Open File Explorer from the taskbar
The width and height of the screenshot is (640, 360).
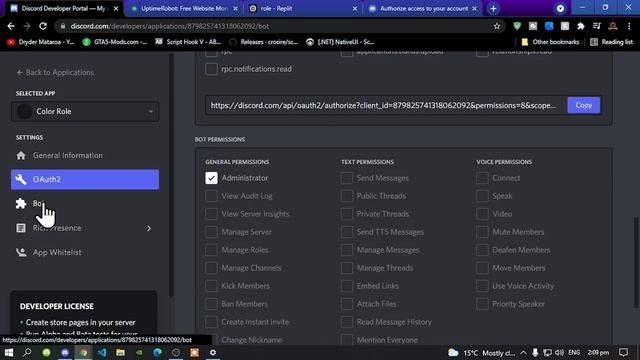120,352
